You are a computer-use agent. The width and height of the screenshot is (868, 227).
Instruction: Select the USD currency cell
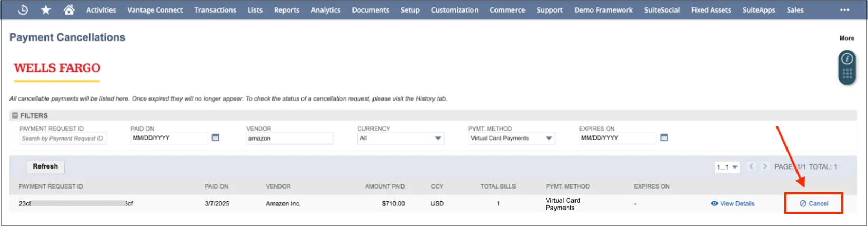click(x=437, y=203)
